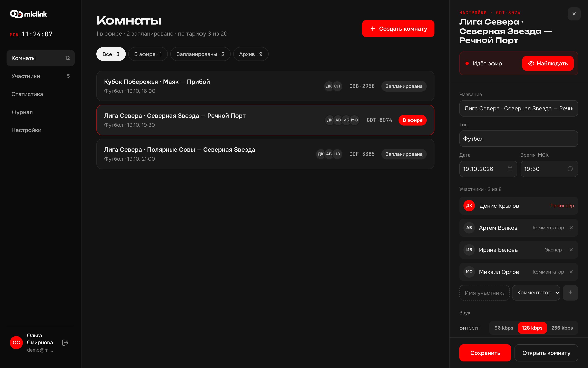
Task: Show all rooms with the Все · 3 filter
Action: click(x=111, y=54)
